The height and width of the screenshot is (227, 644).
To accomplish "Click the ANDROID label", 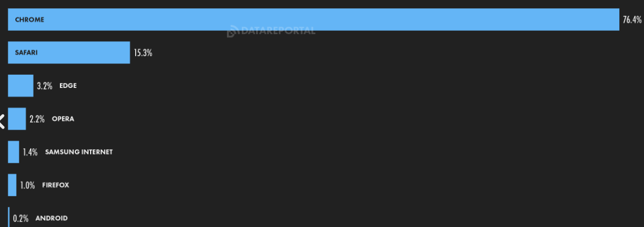I will coord(51,218).
